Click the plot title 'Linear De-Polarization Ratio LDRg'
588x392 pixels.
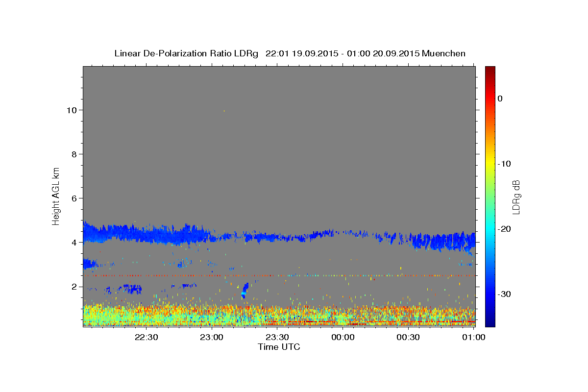[x=186, y=53]
